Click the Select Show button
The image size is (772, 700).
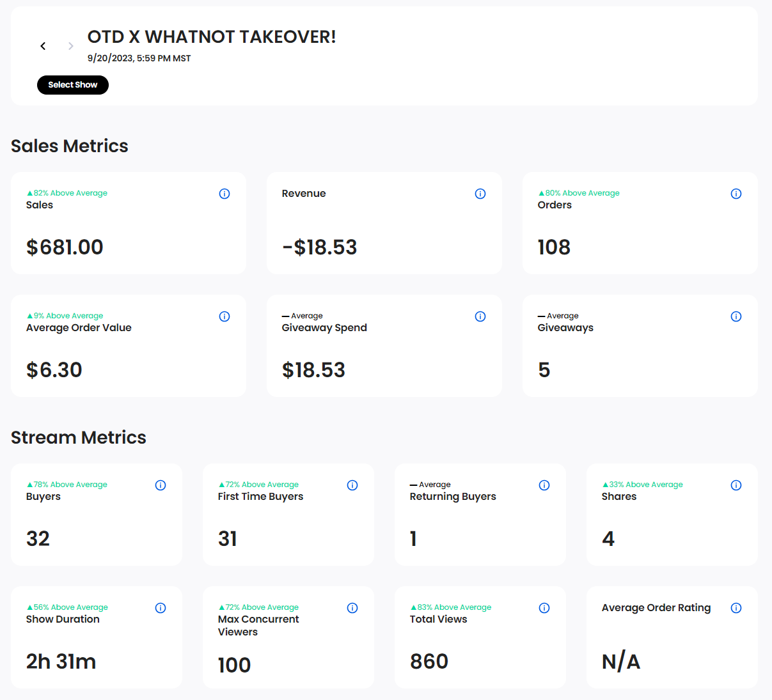click(73, 85)
